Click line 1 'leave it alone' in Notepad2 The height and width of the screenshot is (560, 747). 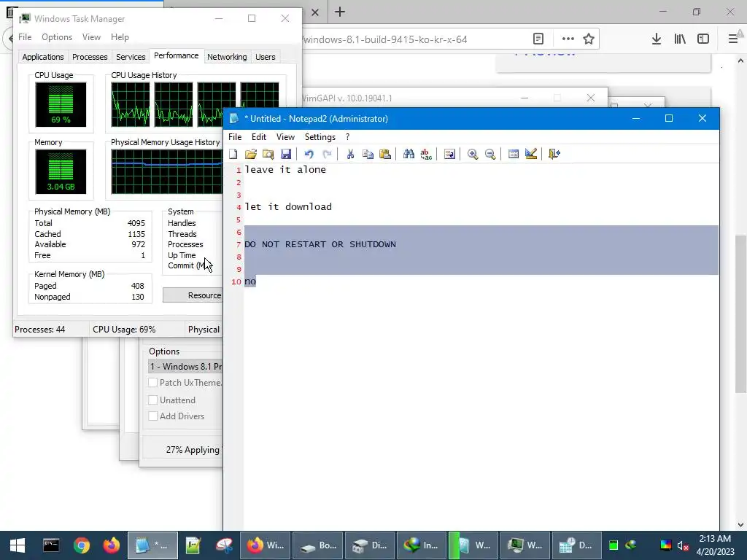(285, 169)
